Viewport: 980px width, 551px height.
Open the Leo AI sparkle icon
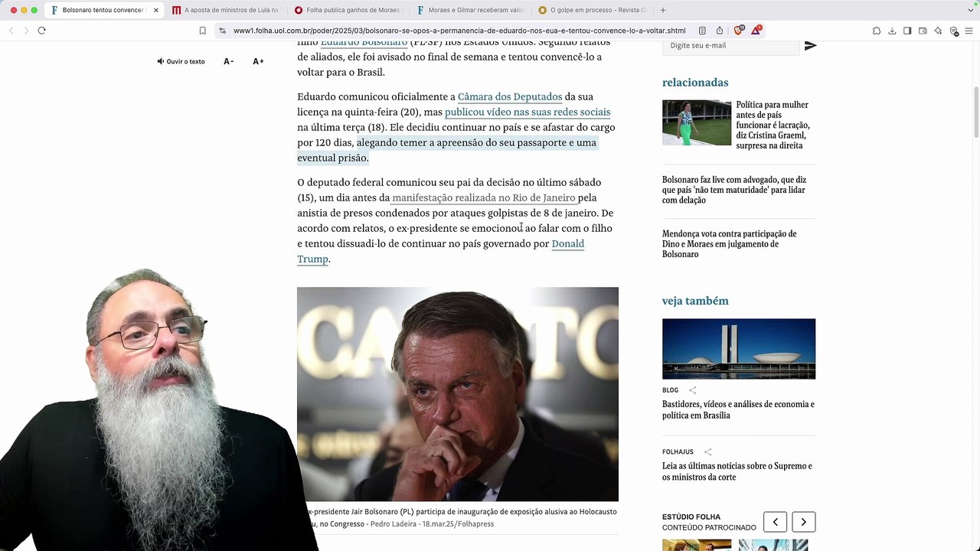pyautogui.click(x=938, y=31)
